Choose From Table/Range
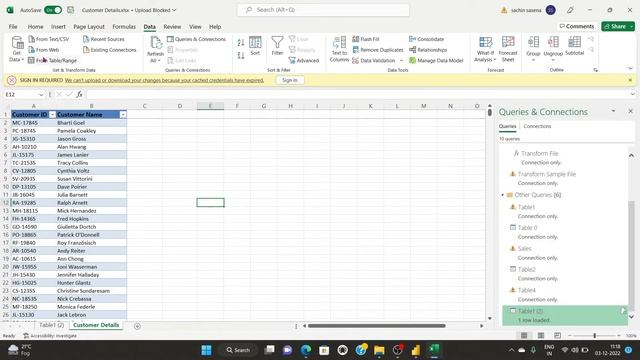Viewport: 640px width, 360px height. [53, 60]
